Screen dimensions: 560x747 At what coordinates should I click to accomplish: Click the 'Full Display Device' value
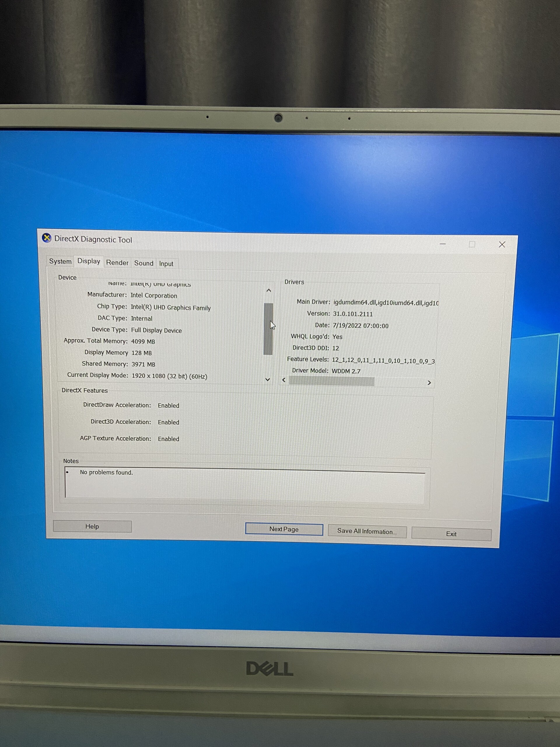click(x=156, y=331)
